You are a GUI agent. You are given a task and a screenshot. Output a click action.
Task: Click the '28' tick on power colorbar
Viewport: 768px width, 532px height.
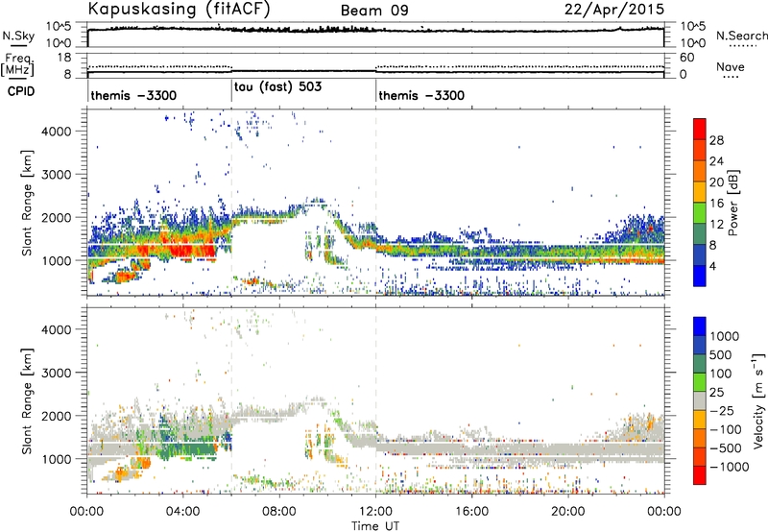716,140
